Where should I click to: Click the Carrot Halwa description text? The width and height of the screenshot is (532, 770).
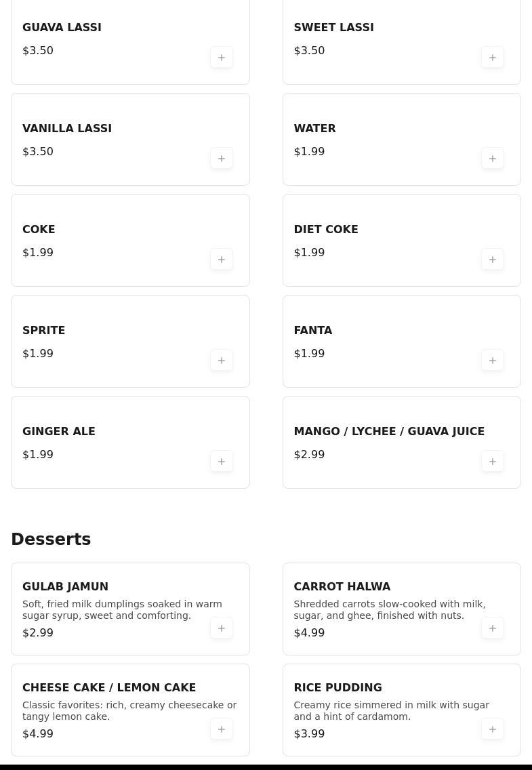pos(390,609)
